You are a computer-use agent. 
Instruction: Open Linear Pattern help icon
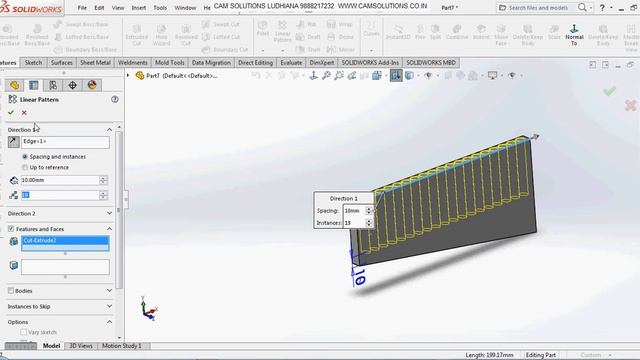click(x=115, y=99)
